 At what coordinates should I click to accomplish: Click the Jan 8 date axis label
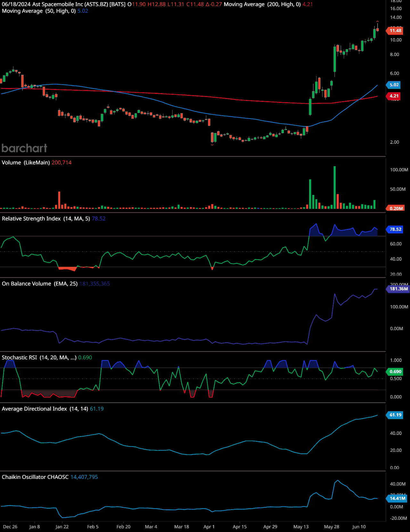coord(35,527)
